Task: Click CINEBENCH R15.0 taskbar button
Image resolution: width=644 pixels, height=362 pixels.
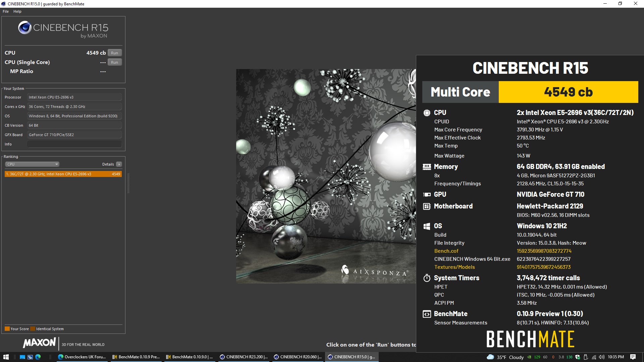Action: point(352,357)
